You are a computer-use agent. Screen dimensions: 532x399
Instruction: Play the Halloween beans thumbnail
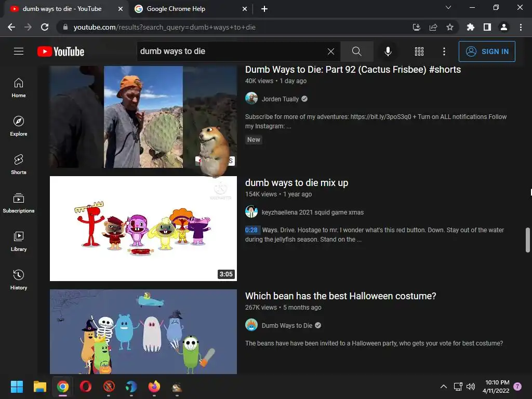(x=143, y=331)
